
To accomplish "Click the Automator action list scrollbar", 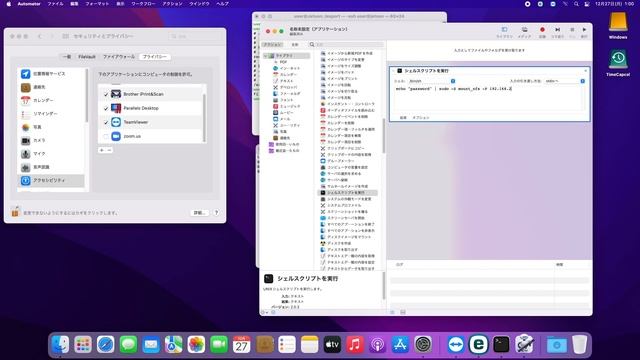I will (384, 136).
